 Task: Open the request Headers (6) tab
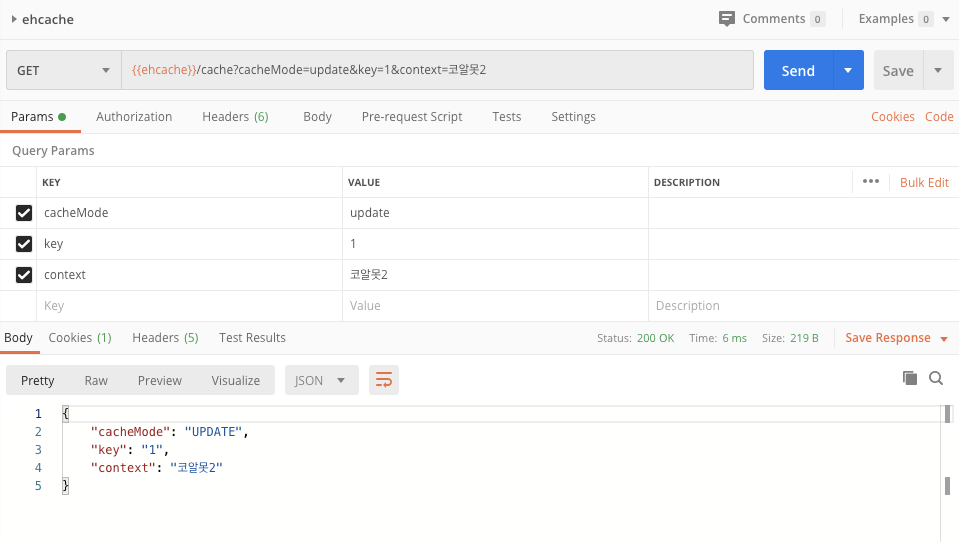pos(235,116)
